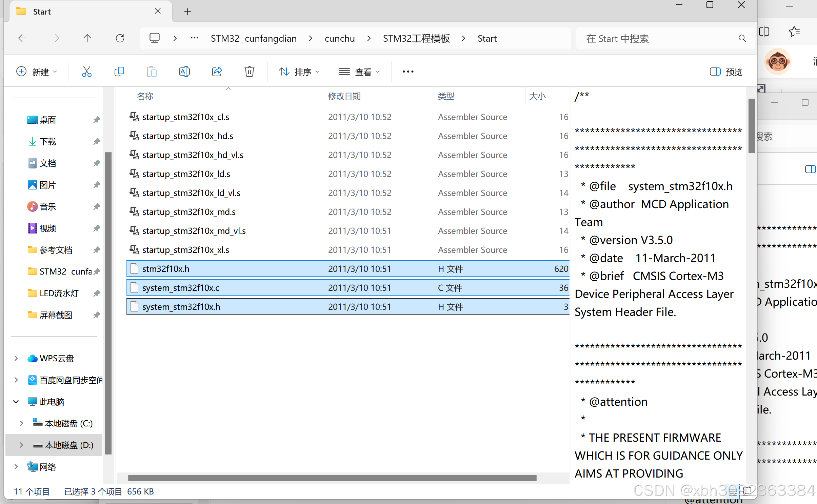Click the Refresh icon in navigation bar

point(120,38)
